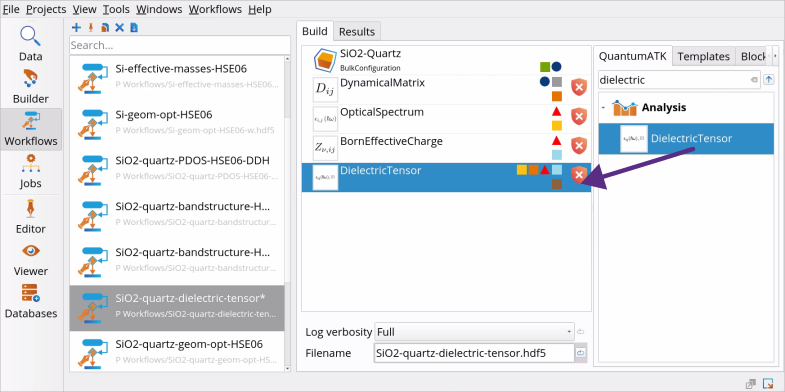This screenshot has width=785, height=392.
Task: Switch to the Templates tab
Action: click(x=703, y=57)
